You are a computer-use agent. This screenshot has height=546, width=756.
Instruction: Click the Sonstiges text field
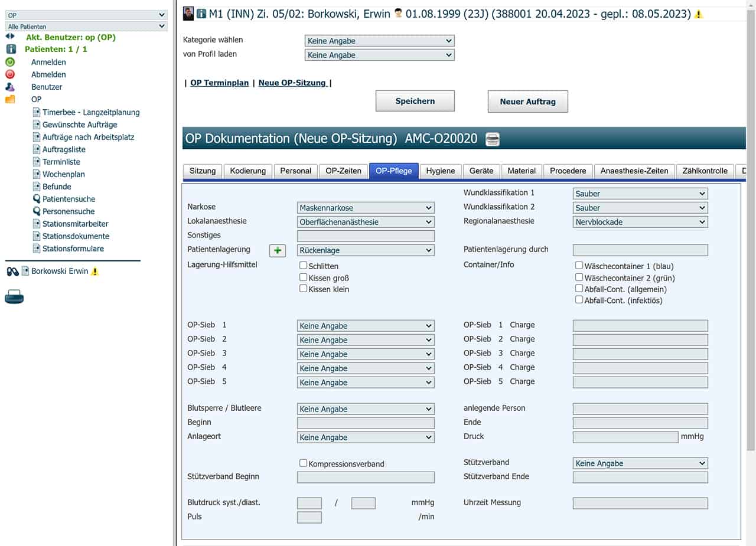(365, 236)
